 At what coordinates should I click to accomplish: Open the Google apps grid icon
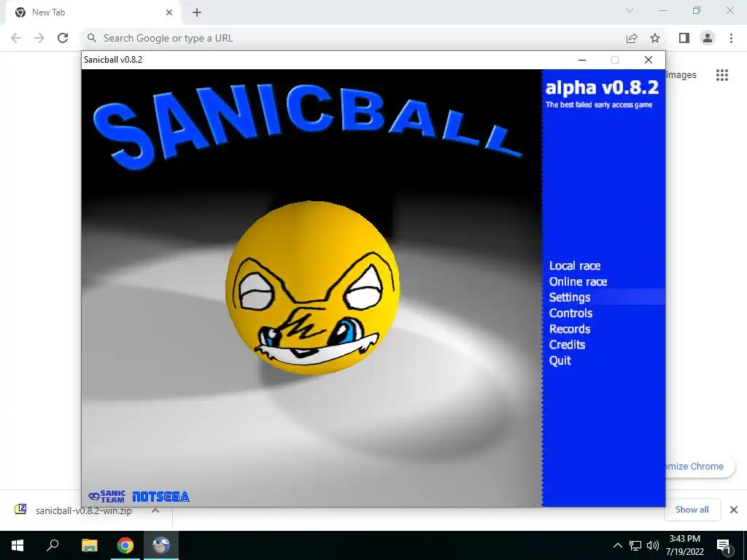pos(721,75)
